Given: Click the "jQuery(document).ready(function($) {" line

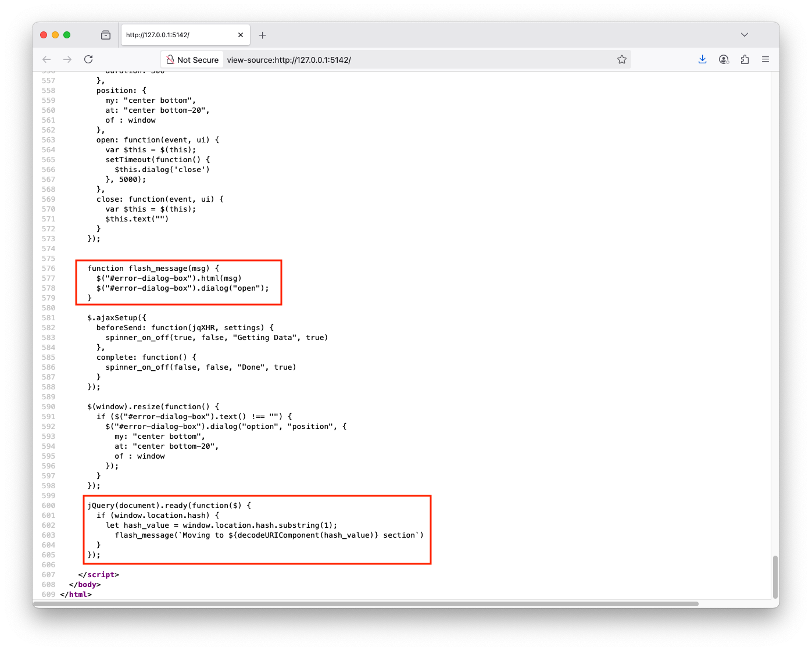Looking at the screenshot, I should click(169, 506).
